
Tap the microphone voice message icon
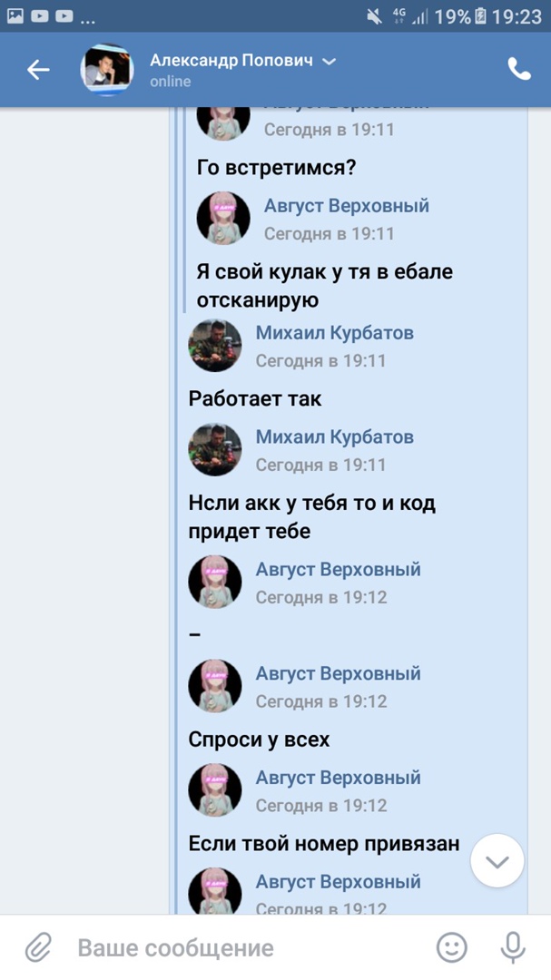(513, 947)
